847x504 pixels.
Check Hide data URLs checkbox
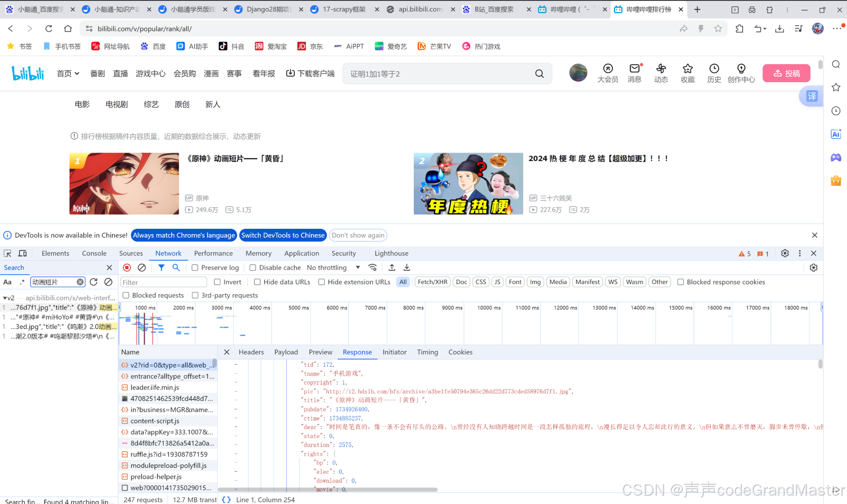click(257, 282)
